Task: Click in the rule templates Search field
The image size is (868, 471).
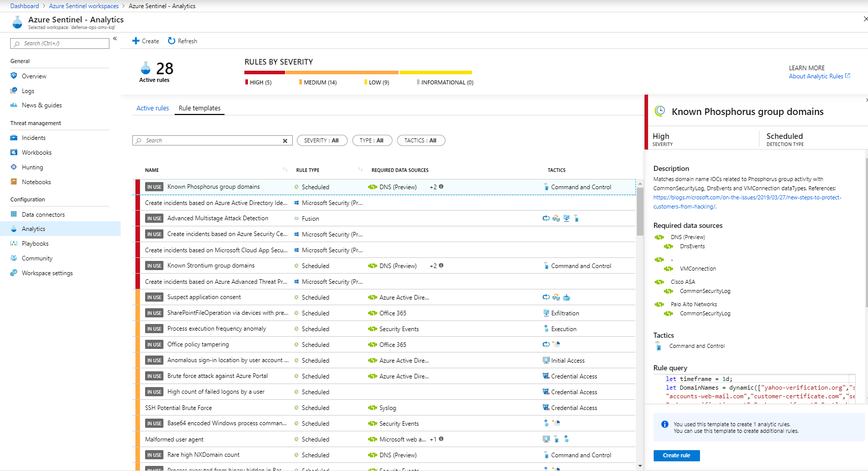Action: point(212,140)
